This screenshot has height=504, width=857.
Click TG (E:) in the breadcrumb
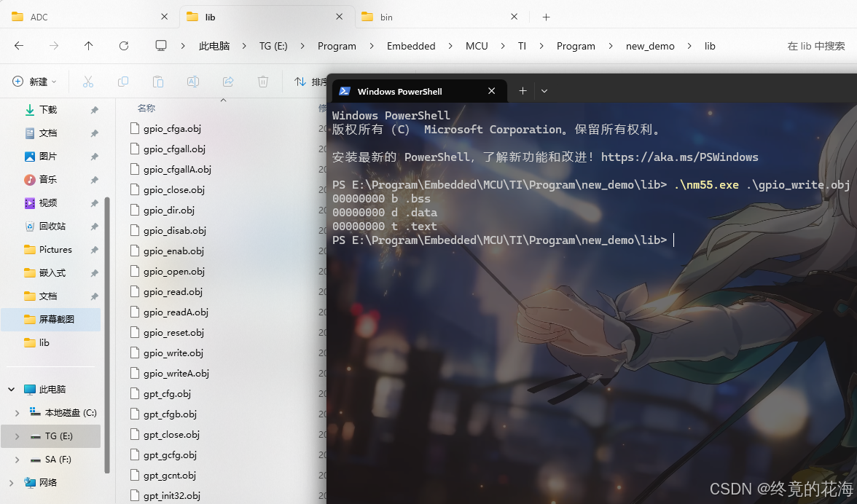pyautogui.click(x=273, y=46)
